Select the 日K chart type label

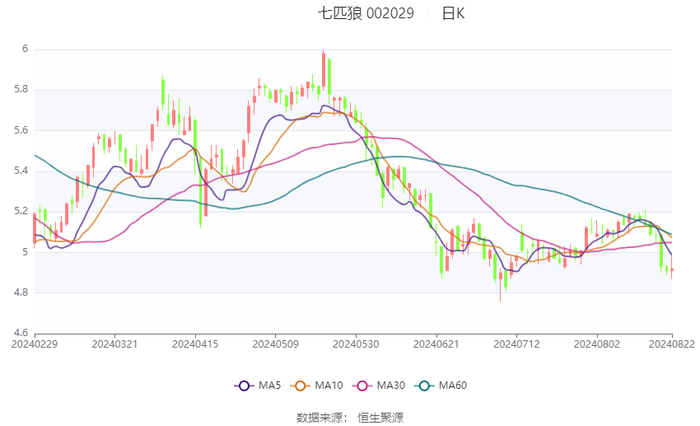pyautogui.click(x=453, y=13)
